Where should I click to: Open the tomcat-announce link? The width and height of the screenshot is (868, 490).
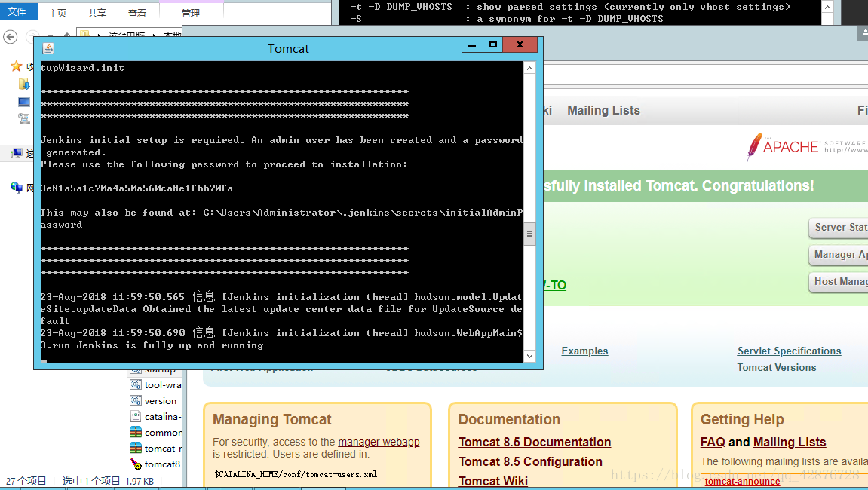click(x=742, y=482)
